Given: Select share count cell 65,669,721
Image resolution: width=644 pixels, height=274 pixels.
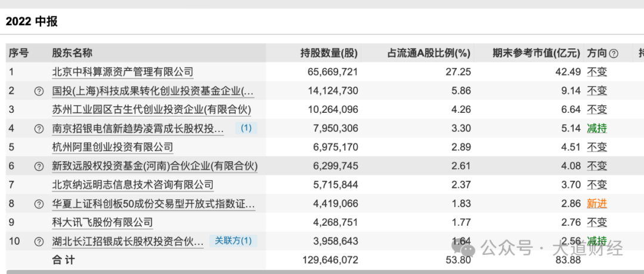Looking at the screenshot, I should click(333, 72).
